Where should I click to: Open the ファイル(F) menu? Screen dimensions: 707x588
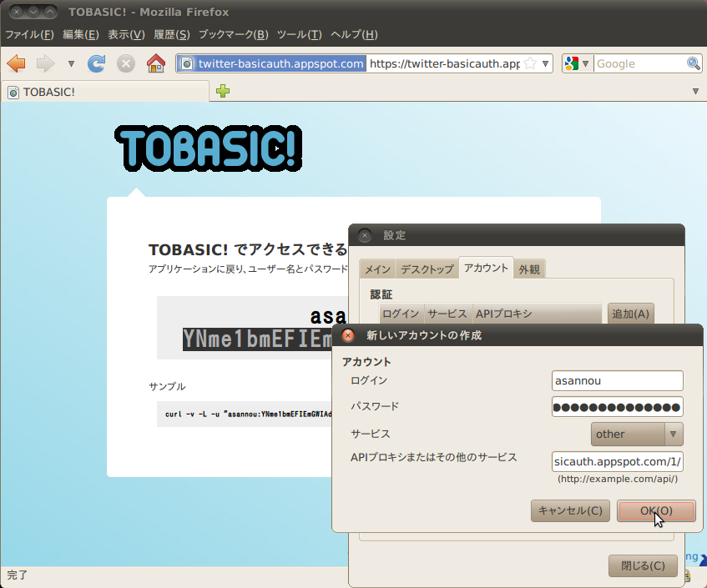29,35
